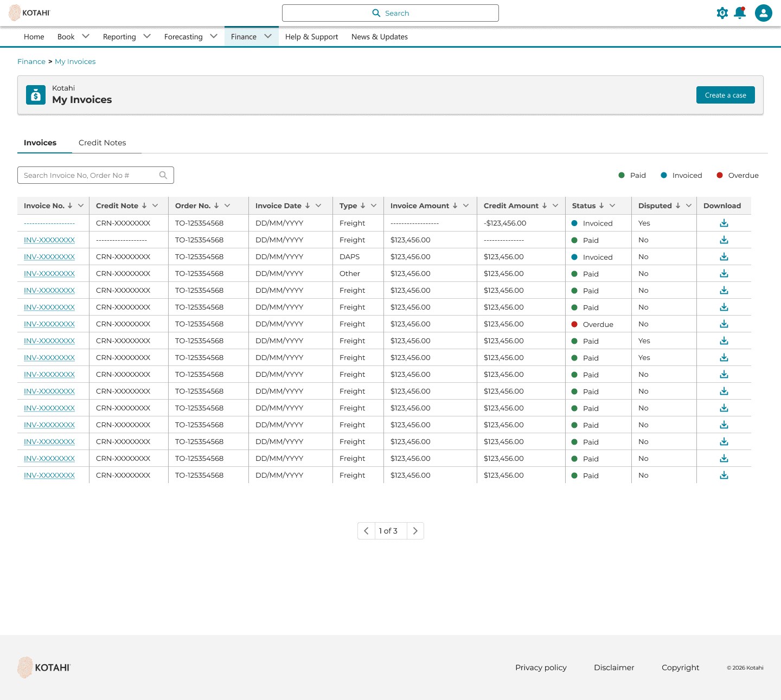Open the Finance menu chevron

click(x=268, y=36)
